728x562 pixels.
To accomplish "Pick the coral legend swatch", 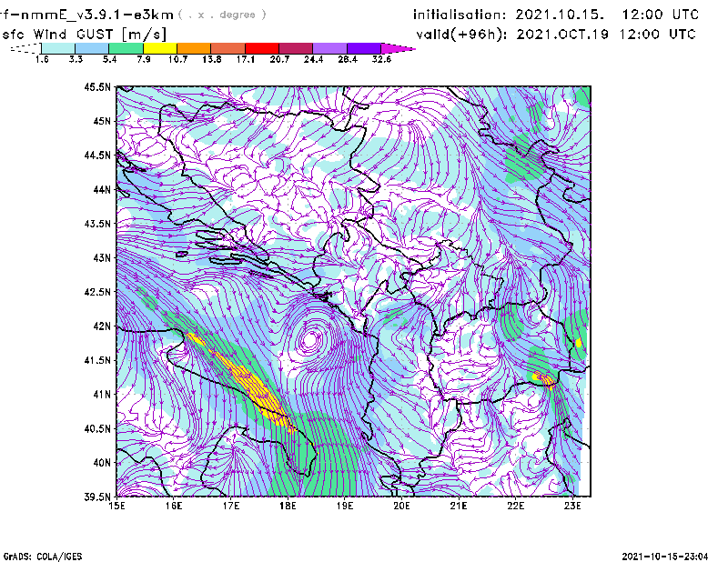I will [x=228, y=48].
